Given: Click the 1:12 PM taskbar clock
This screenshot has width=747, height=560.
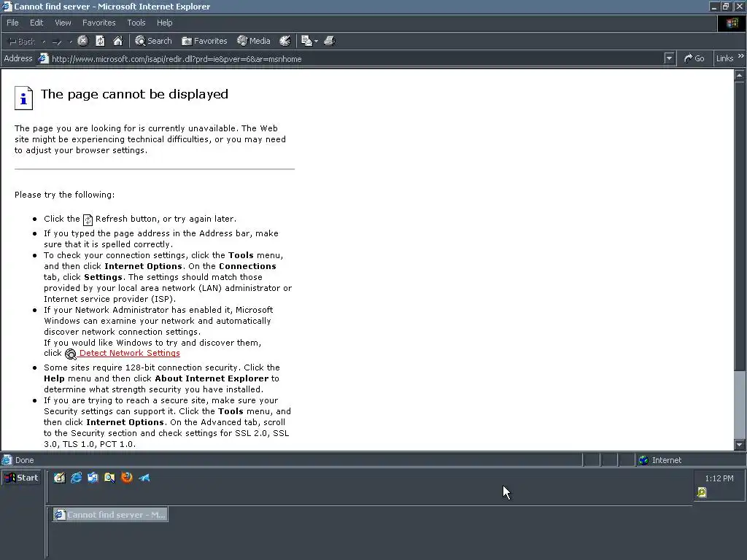Looking at the screenshot, I should 719,478.
